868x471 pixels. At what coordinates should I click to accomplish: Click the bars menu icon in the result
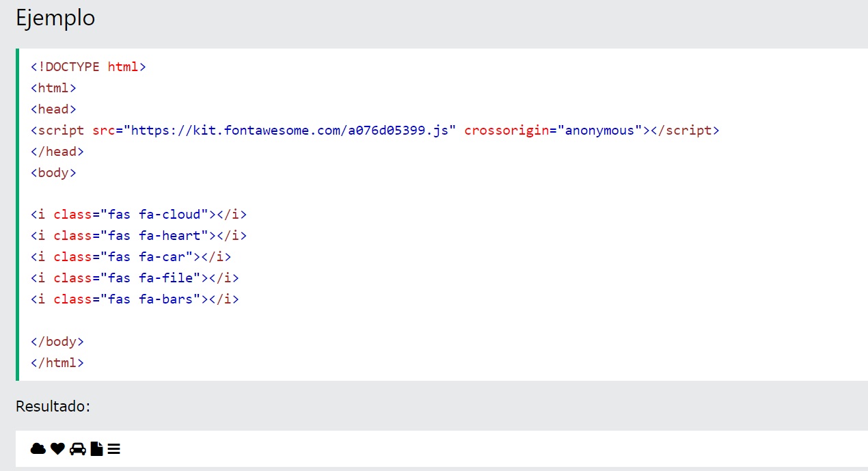click(114, 448)
